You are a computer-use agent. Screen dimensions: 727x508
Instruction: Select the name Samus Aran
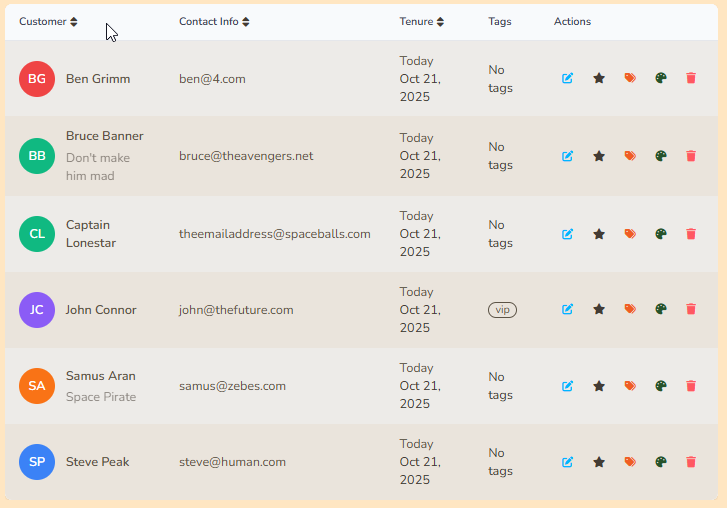coord(101,375)
